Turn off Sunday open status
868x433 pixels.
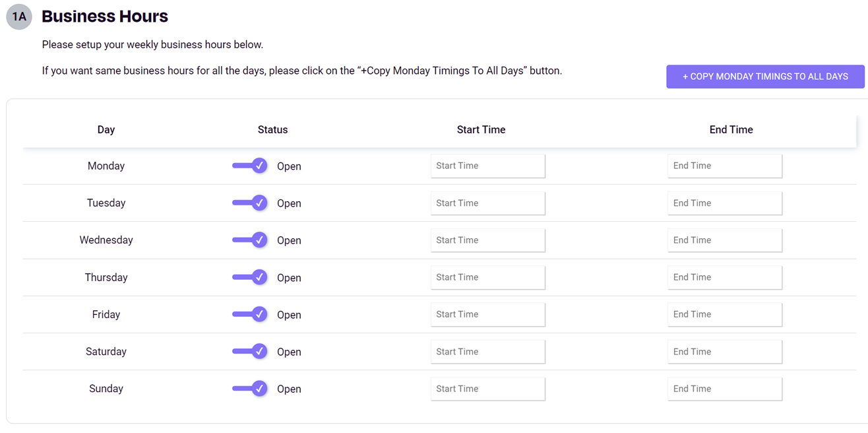point(250,389)
